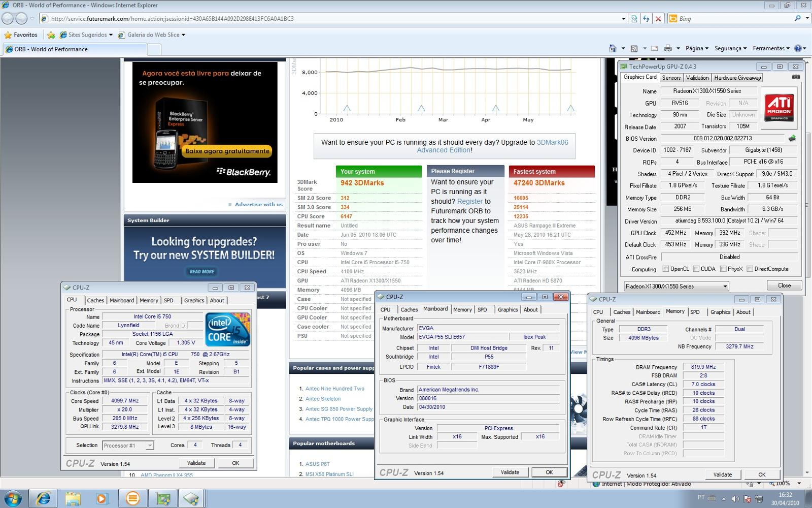
Task: Toggle the PhysX checkbox in GPU-Z
Action: 723,269
